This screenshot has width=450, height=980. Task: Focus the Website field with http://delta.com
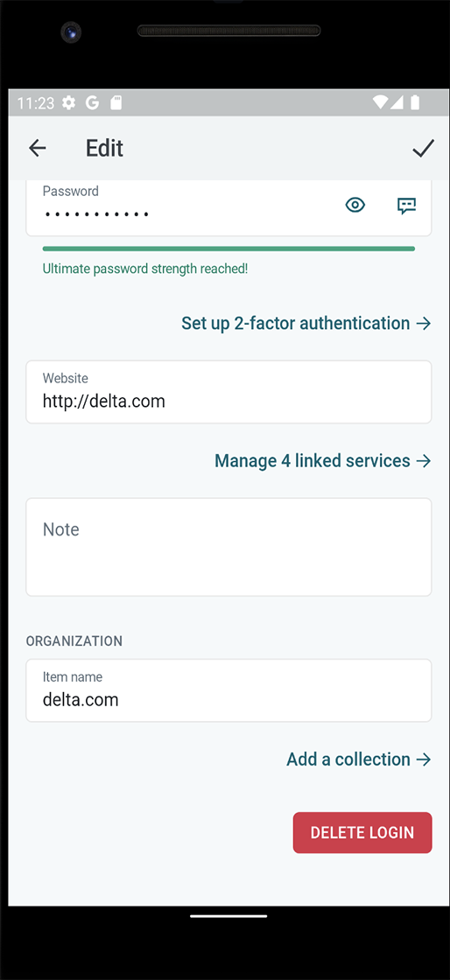pos(229,392)
